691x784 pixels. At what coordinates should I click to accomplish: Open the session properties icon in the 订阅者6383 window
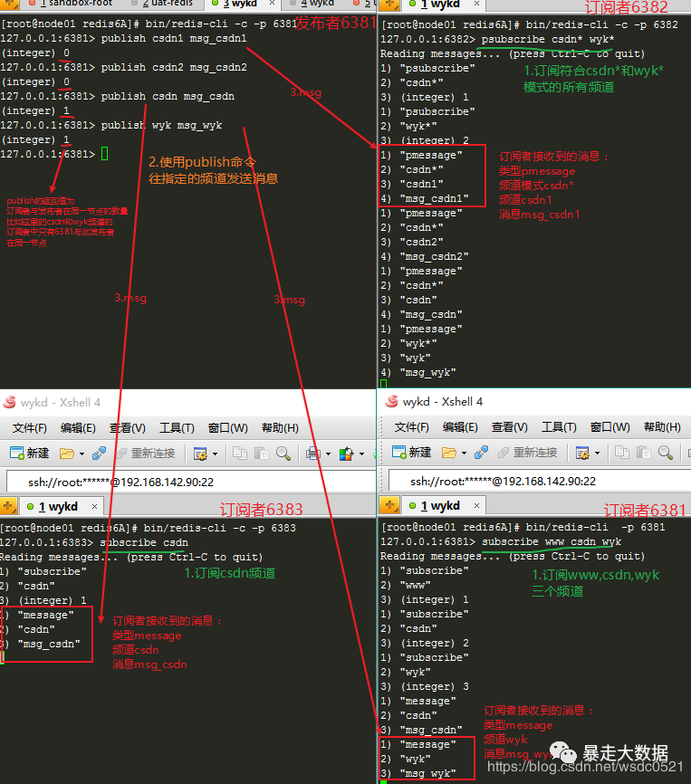pyautogui.click(x=199, y=453)
